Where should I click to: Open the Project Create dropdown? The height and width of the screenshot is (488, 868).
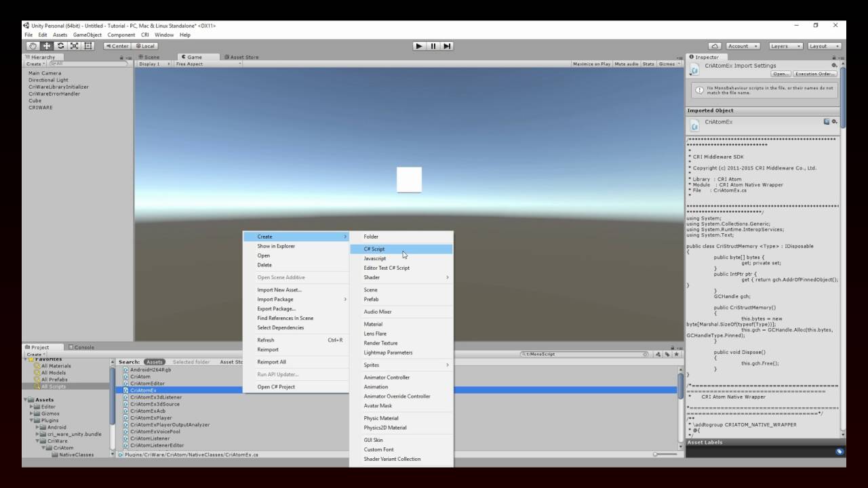pos(35,354)
